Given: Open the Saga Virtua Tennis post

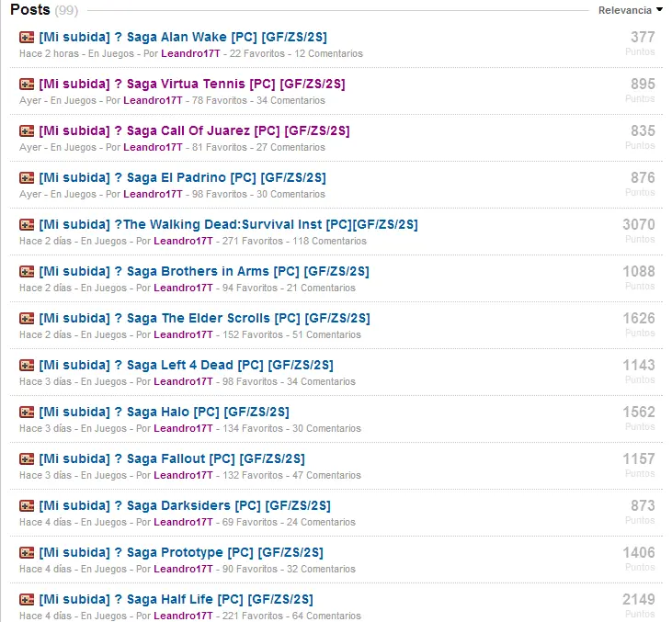Looking at the screenshot, I should click(x=192, y=84).
